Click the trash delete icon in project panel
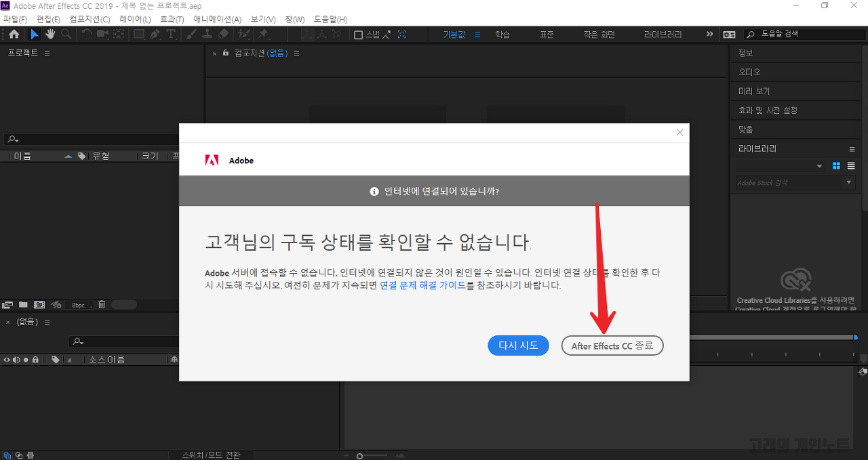The width and height of the screenshot is (868, 460). [x=101, y=305]
